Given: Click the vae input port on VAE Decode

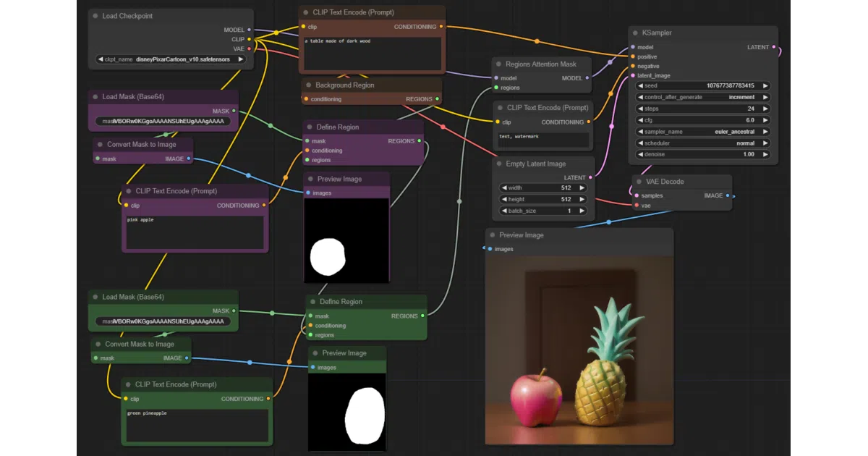Looking at the screenshot, I should point(637,206).
